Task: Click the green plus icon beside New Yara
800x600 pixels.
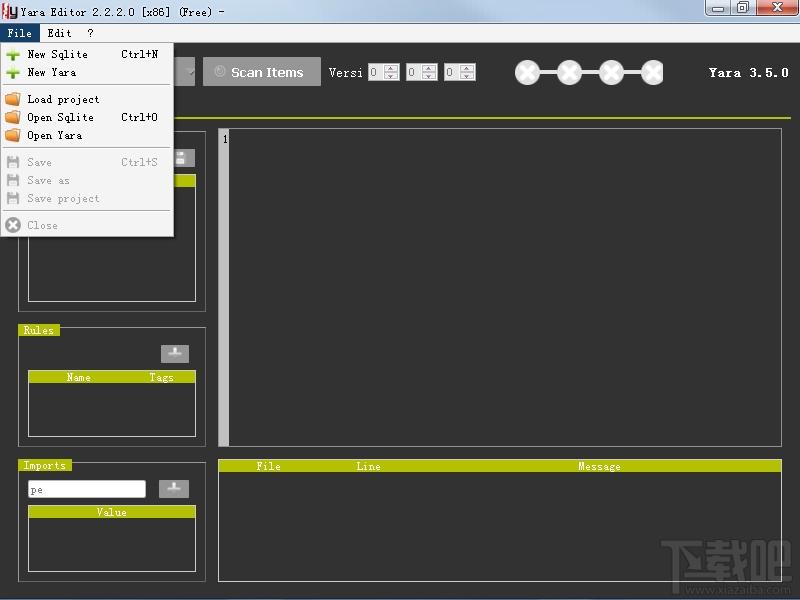Action: (13, 73)
